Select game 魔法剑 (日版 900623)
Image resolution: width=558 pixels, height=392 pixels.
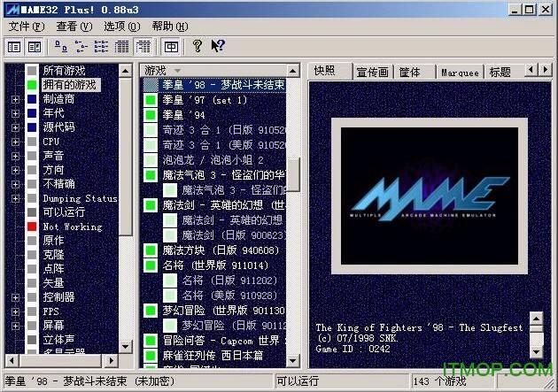pos(234,234)
